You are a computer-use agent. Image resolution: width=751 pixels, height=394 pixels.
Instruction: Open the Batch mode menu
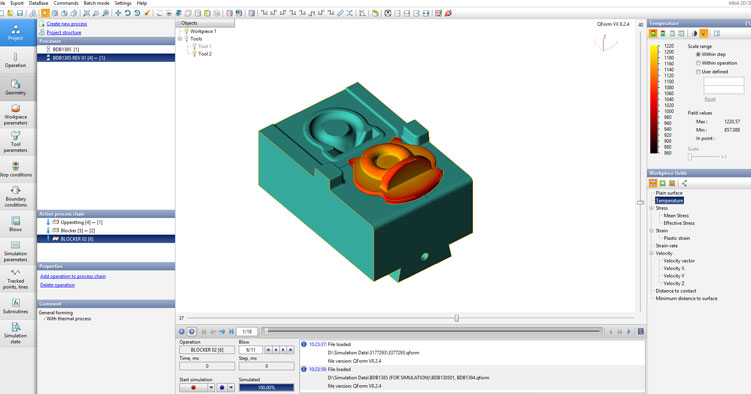tap(96, 3)
